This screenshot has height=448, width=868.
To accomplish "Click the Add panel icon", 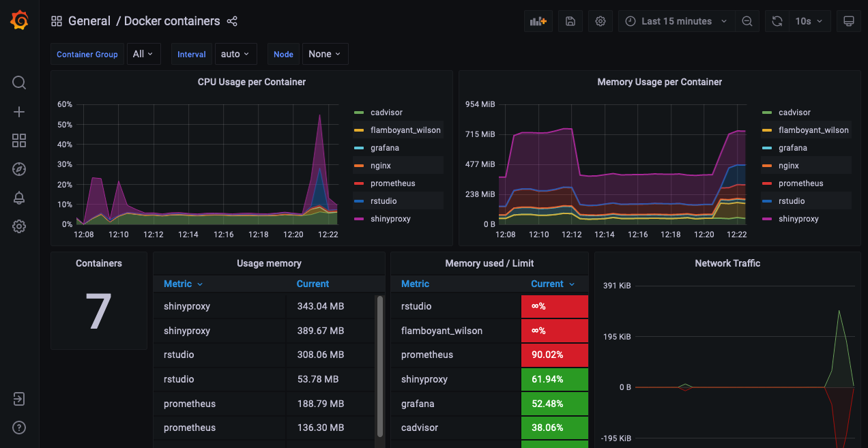I will (x=538, y=21).
